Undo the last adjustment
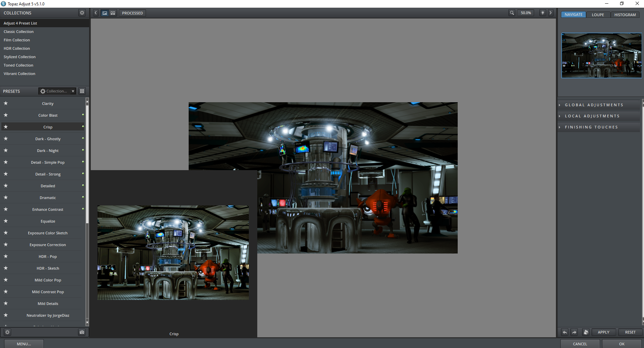This screenshot has height=348, width=644. [x=565, y=332]
